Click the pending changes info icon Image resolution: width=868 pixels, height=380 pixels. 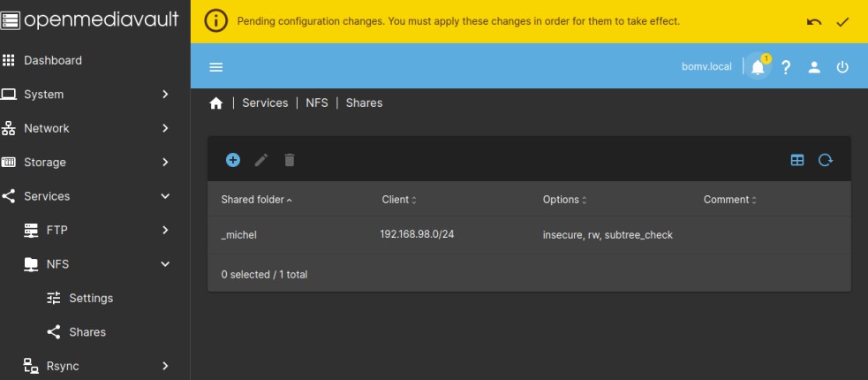tap(215, 21)
